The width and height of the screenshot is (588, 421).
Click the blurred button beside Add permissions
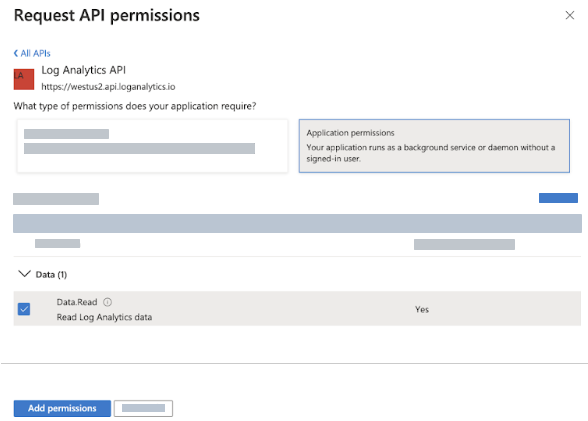coord(143,408)
